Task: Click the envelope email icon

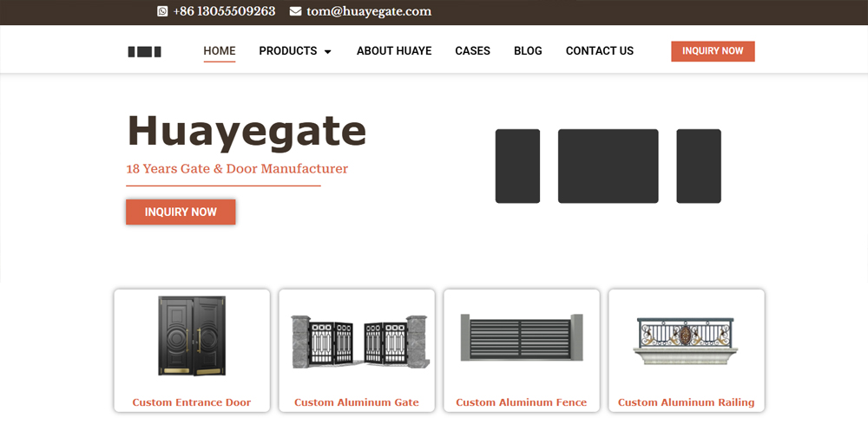Action: tap(296, 11)
